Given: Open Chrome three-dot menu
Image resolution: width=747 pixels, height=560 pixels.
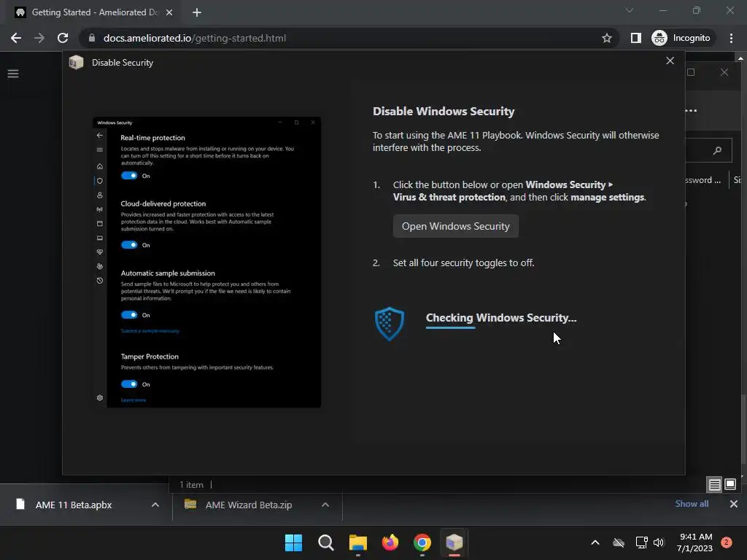Looking at the screenshot, I should click(x=731, y=38).
